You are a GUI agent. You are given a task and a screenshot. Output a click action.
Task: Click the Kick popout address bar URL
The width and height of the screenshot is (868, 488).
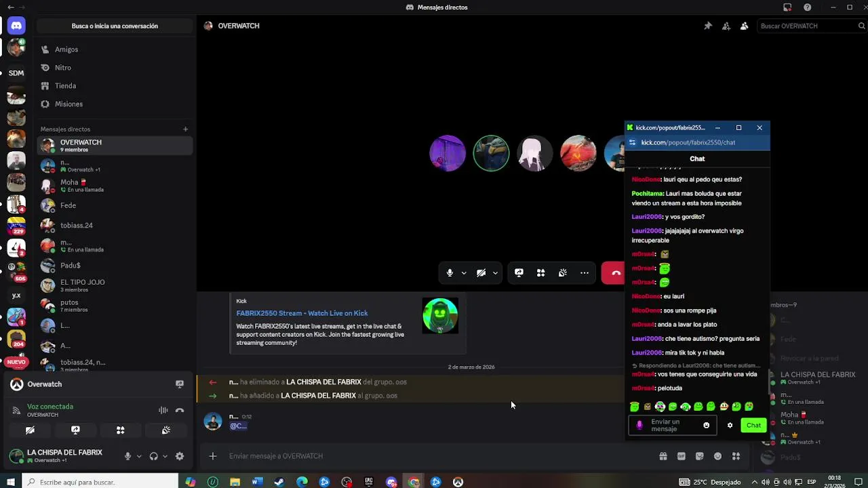point(688,142)
